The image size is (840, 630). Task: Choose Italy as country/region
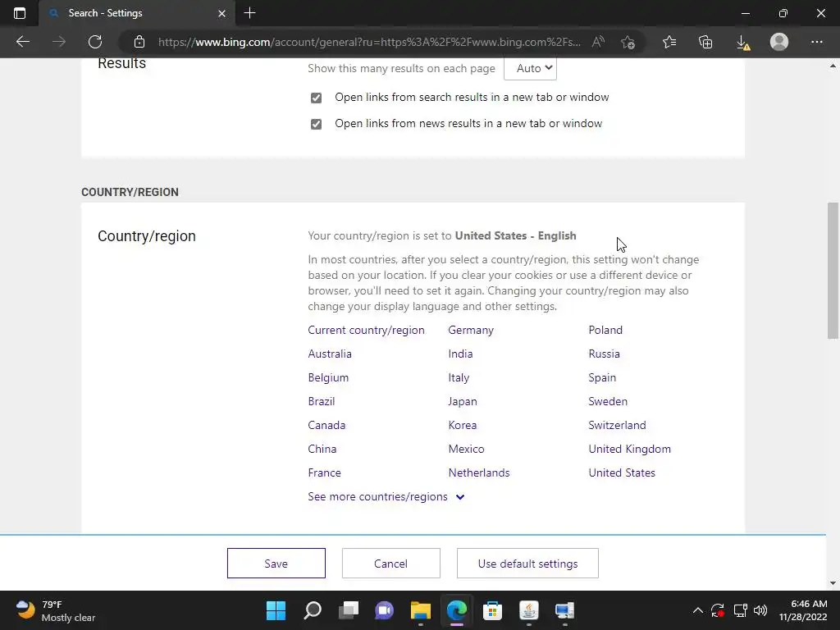tap(459, 377)
